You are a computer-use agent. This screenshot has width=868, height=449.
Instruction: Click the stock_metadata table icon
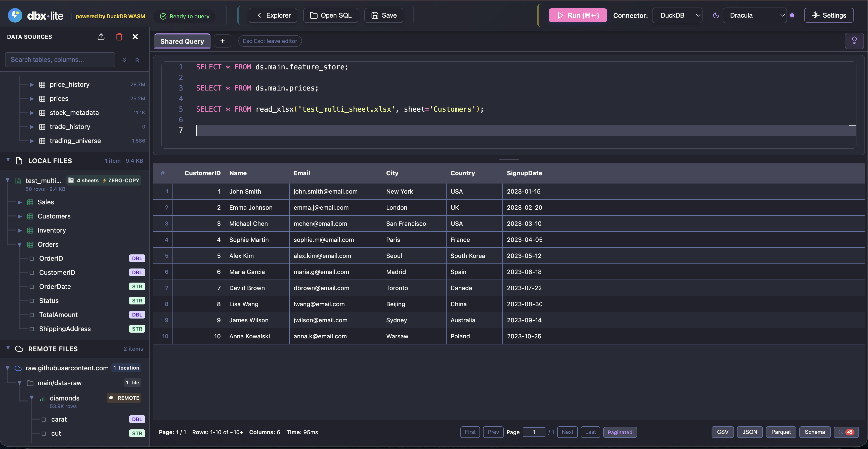point(42,113)
